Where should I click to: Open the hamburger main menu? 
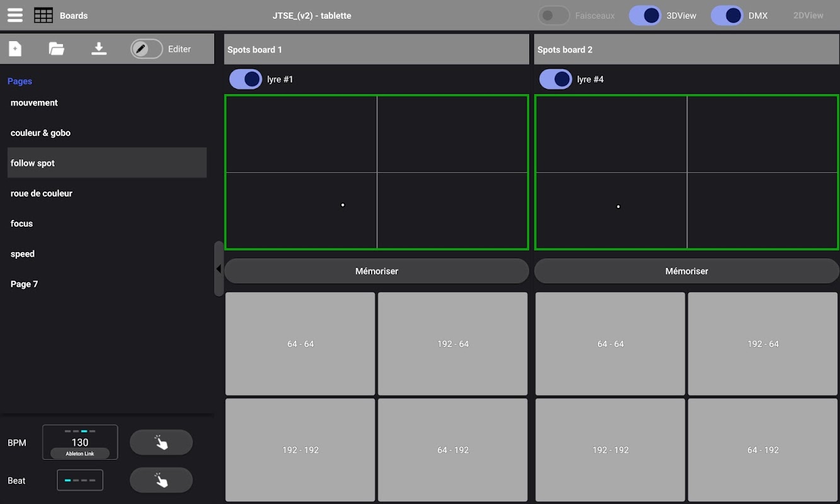click(15, 15)
